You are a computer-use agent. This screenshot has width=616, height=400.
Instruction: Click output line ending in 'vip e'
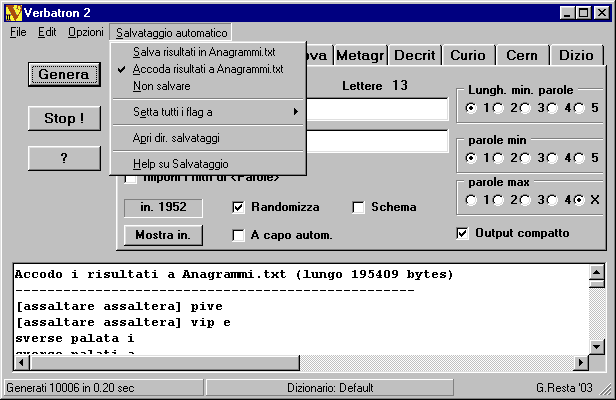(x=123, y=322)
